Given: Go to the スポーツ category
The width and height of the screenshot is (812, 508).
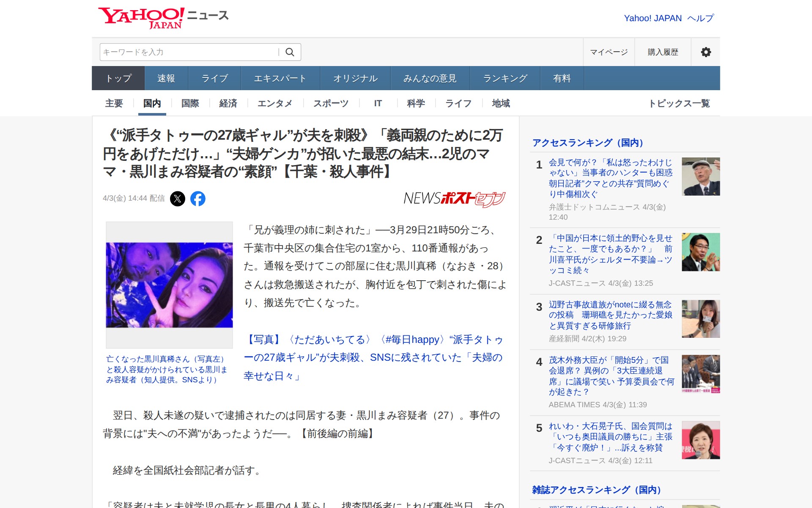Looking at the screenshot, I should tap(331, 103).
